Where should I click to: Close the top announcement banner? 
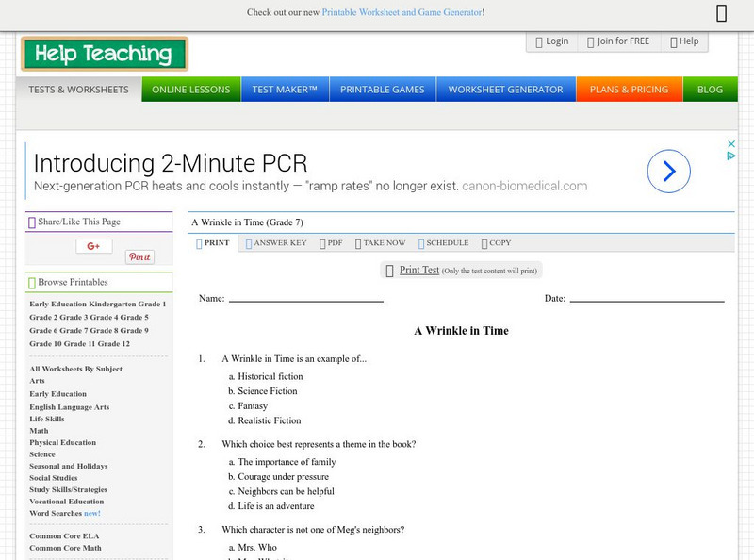(721, 13)
